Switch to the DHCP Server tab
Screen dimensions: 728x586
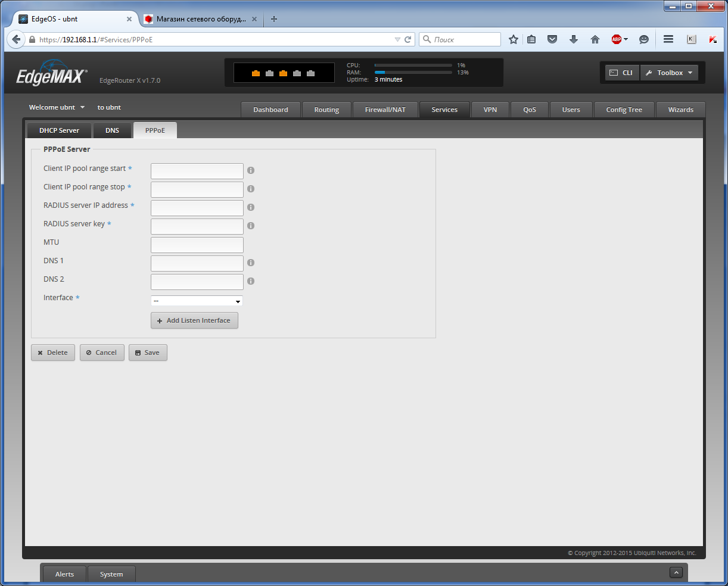tap(59, 130)
